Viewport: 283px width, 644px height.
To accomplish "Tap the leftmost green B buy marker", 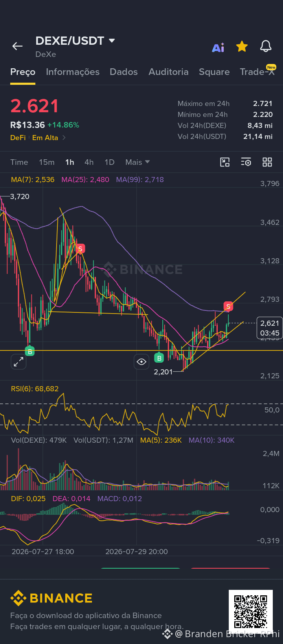I will (30, 351).
